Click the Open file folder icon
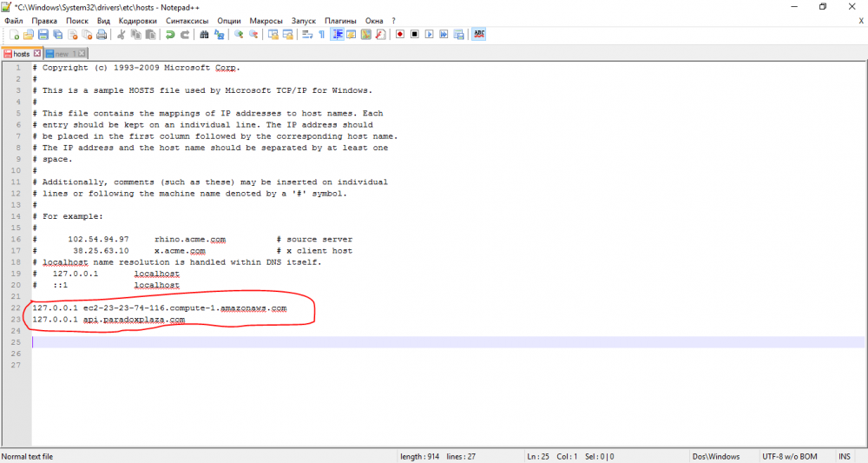This screenshot has height=463, width=868. coord(29,35)
